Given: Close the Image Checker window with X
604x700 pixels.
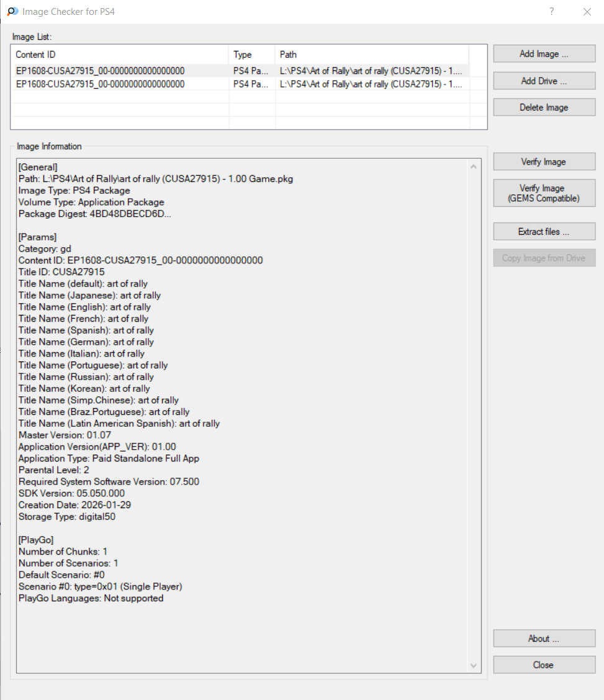Looking at the screenshot, I should click(587, 12).
